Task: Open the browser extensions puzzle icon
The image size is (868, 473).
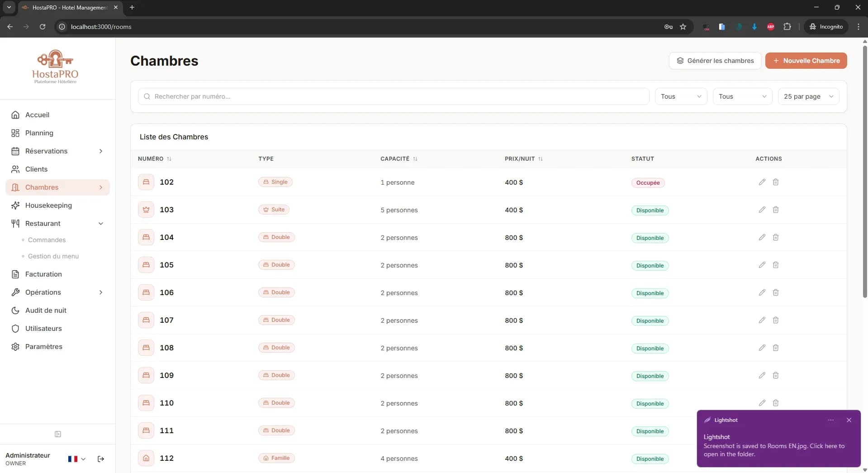Action: click(x=787, y=27)
